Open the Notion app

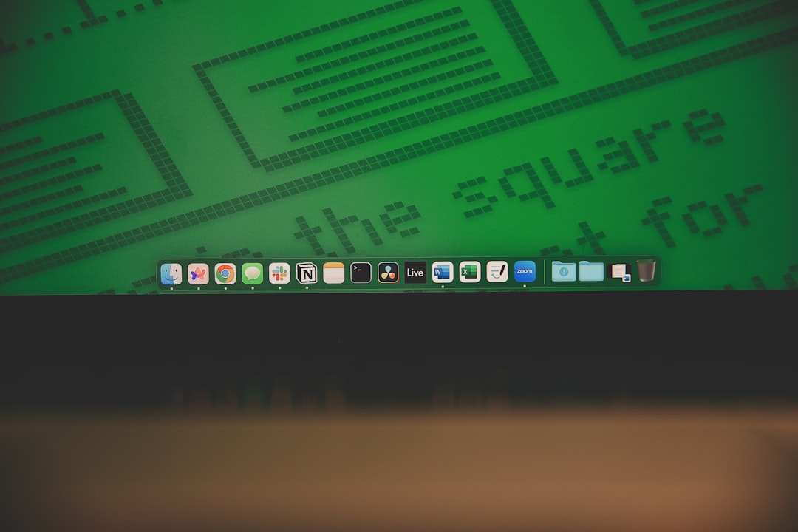pos(305,273)
